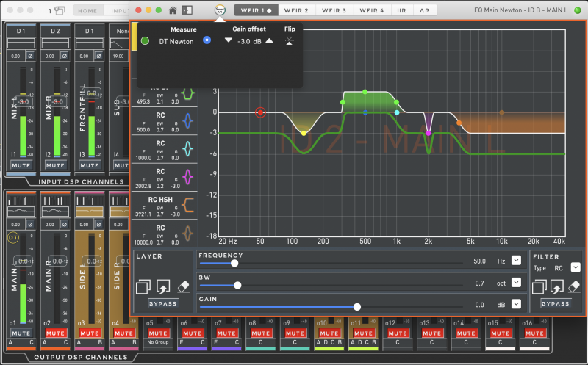Switch to the WFIR 2 tab
This screenshot has width=588, height=365.
(x=295, y=10)
